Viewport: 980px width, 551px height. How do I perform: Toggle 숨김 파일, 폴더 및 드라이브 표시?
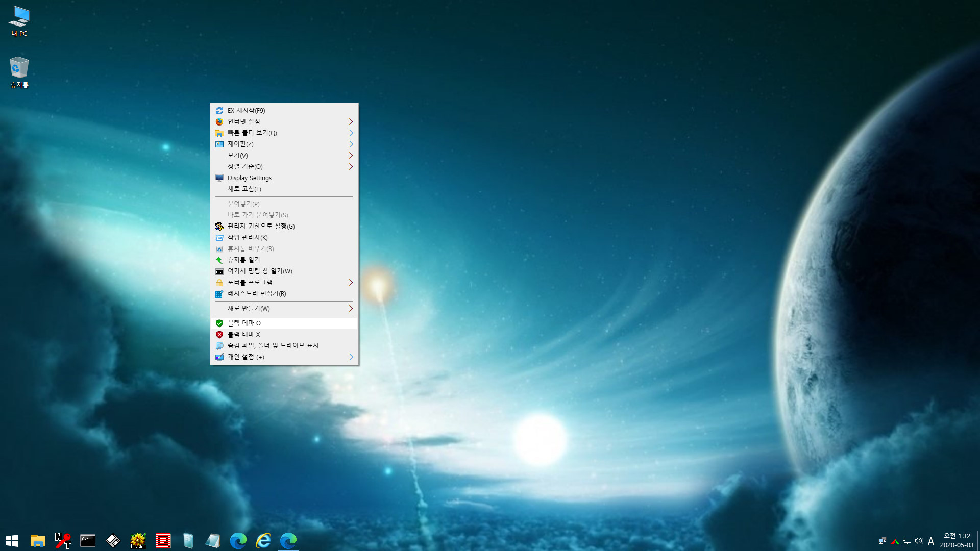coord(284,345)
